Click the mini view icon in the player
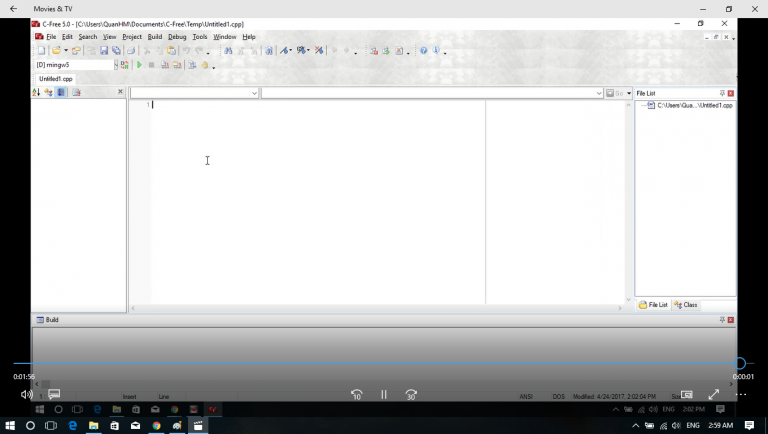 point(687,394)
